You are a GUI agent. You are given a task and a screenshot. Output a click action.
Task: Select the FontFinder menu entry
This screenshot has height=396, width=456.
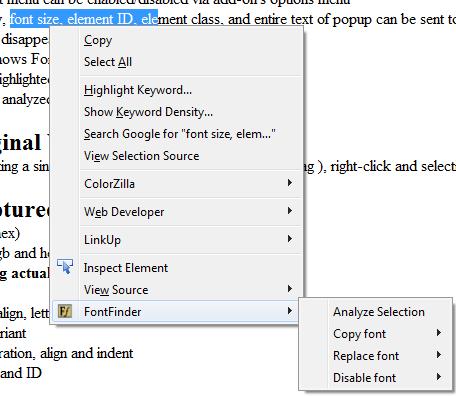point(175,312)
